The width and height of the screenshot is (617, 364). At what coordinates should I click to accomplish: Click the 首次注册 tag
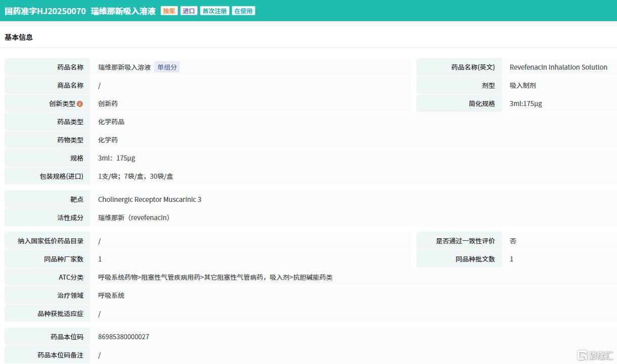click(215, 11)
